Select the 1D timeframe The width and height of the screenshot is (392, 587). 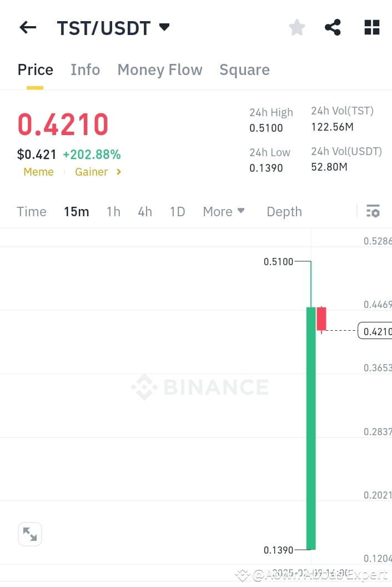coord(177,211)
